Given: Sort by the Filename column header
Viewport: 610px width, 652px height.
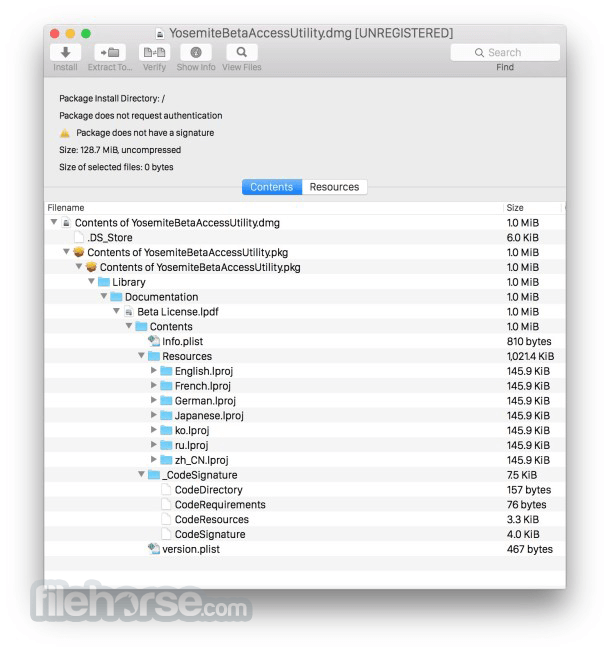Looking at the screenshot, I should (x=274, y=207).
